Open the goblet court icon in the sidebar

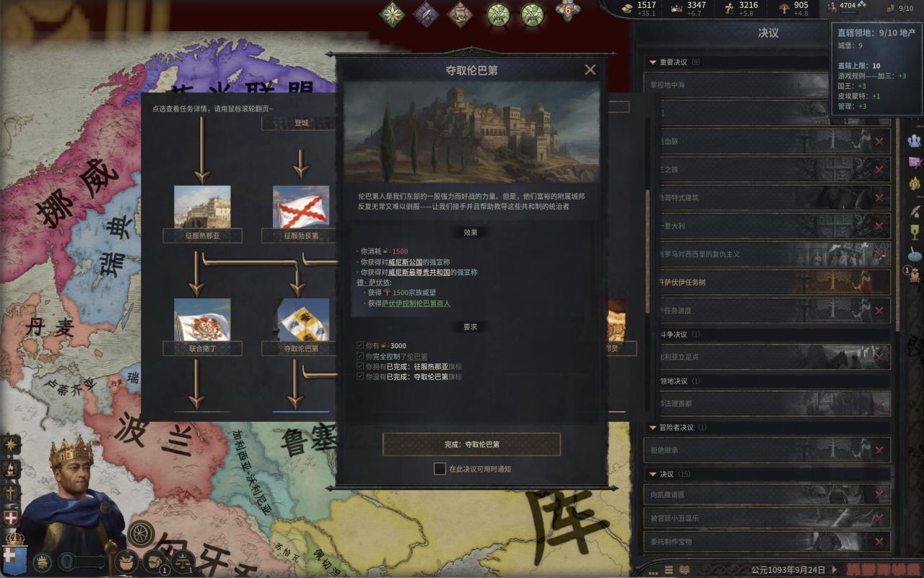915,232
